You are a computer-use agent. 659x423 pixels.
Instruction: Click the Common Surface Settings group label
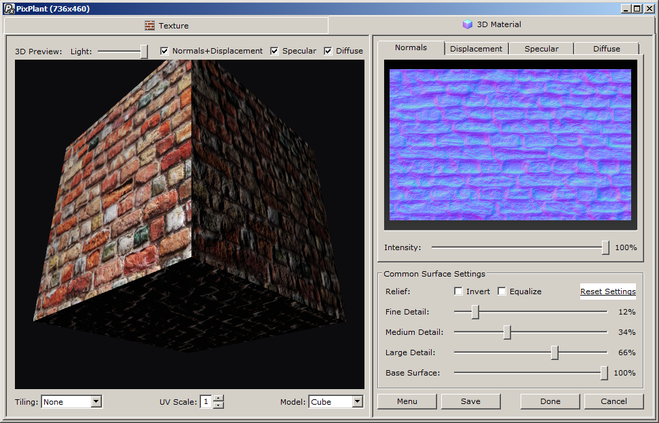pos(434,274)
